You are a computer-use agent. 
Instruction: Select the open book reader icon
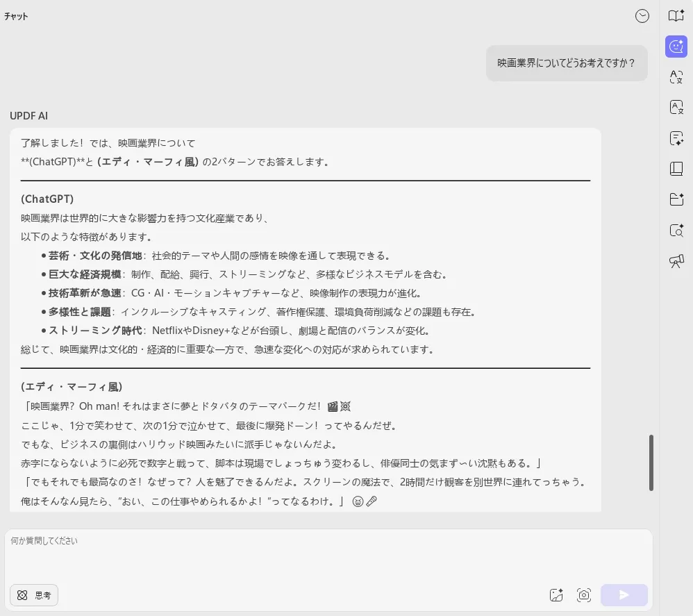pos(676,168)
